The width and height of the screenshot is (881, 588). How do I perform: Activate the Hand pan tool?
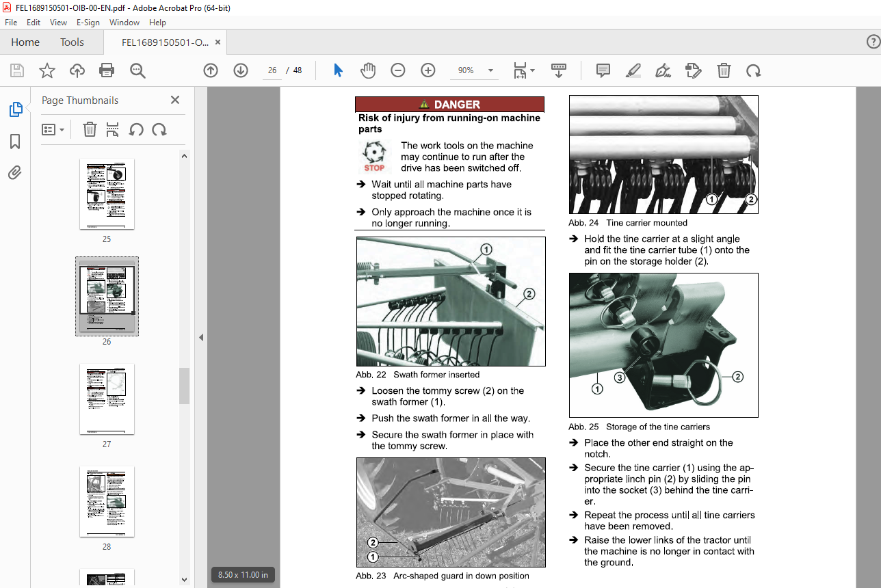pyautogui.click(x=368, y=70)
